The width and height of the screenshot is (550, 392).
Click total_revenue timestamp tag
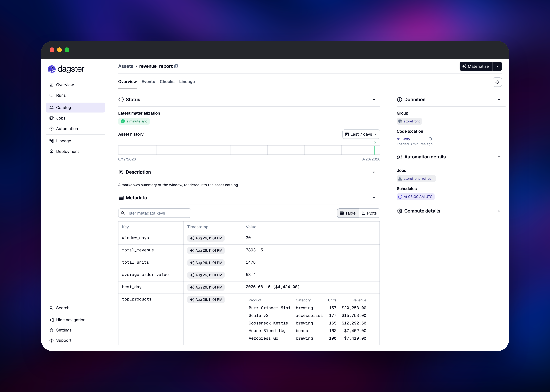click(x=206, y=251)
